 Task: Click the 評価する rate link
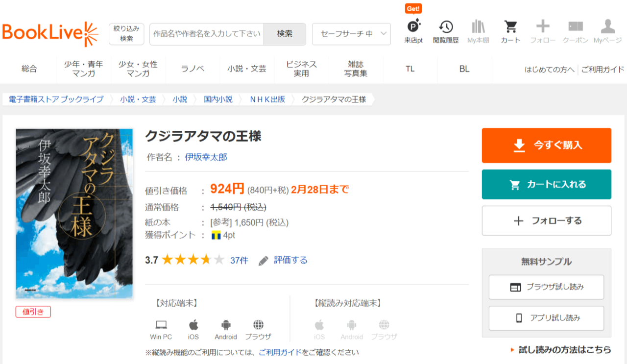pos(290,260)
